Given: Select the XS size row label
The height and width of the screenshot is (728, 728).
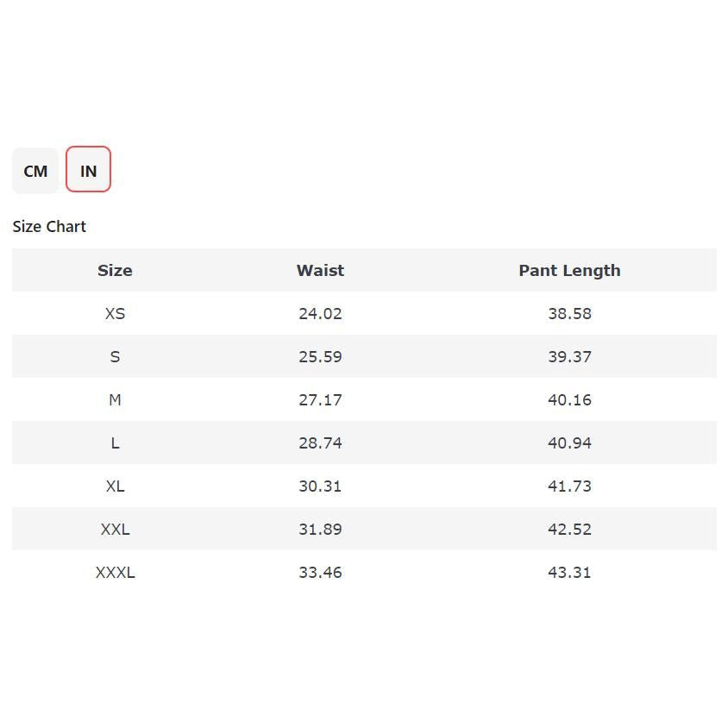Looking at the screenshot, I should [x=115, y=314].
